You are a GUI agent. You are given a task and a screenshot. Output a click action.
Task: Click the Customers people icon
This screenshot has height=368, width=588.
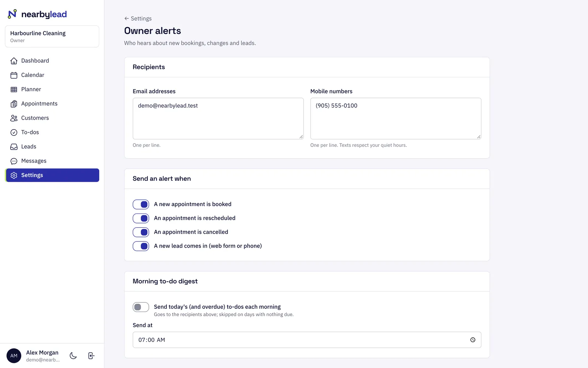point(14,118)
